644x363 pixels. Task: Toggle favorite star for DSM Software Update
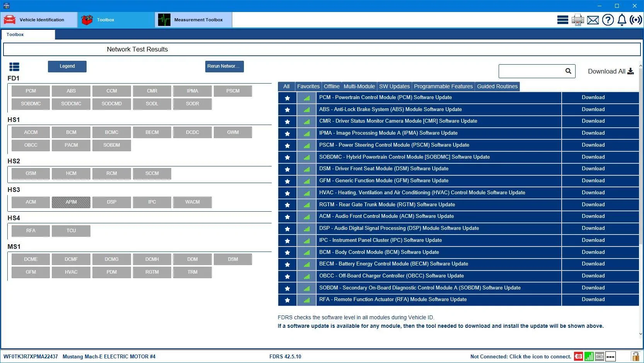click(287, 169)
